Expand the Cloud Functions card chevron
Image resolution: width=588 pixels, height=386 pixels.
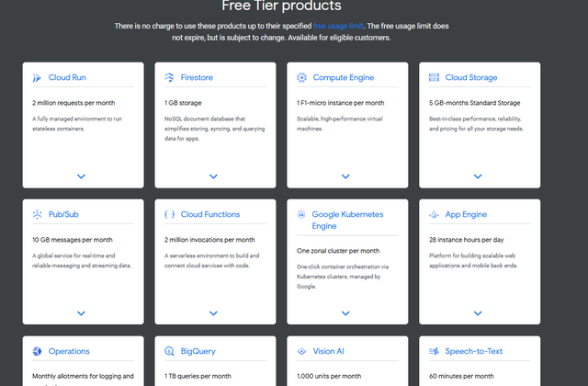coord(213,313)
